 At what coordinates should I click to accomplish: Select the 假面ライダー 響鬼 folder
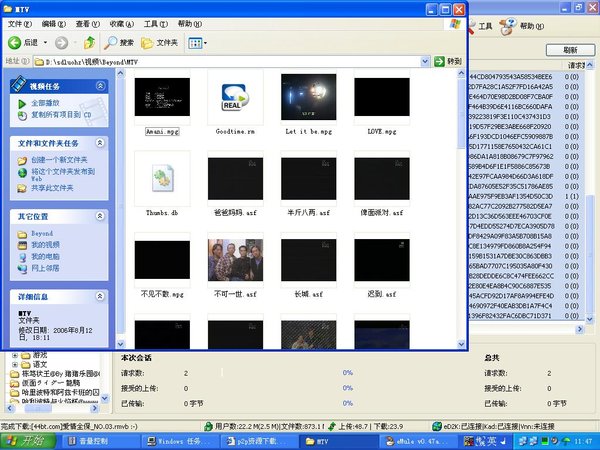[x=51, y=383]
